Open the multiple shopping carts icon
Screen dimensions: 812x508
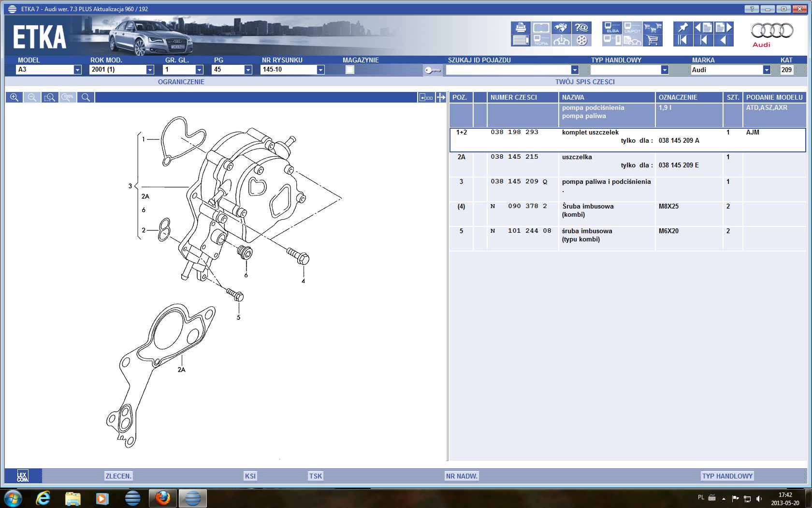pyautogui.click(x=652, y=28)
